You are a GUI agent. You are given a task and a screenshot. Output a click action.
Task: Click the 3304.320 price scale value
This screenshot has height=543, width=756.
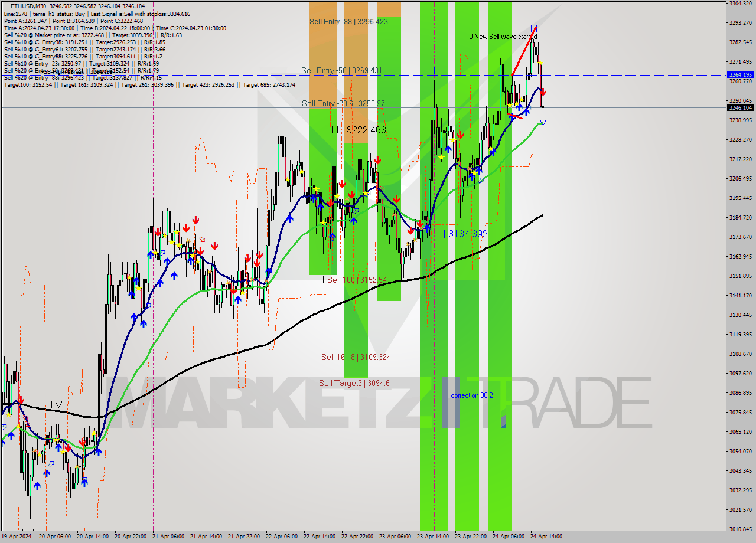click(741, 4)
